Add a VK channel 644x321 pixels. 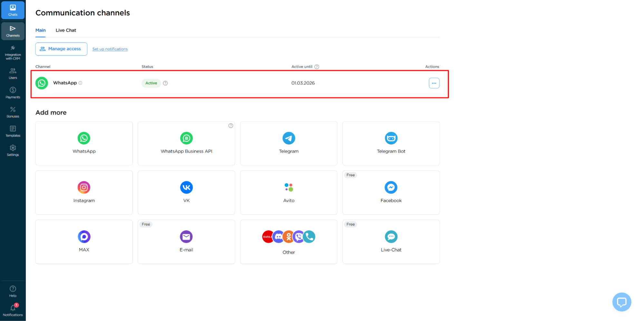(186, 193)
